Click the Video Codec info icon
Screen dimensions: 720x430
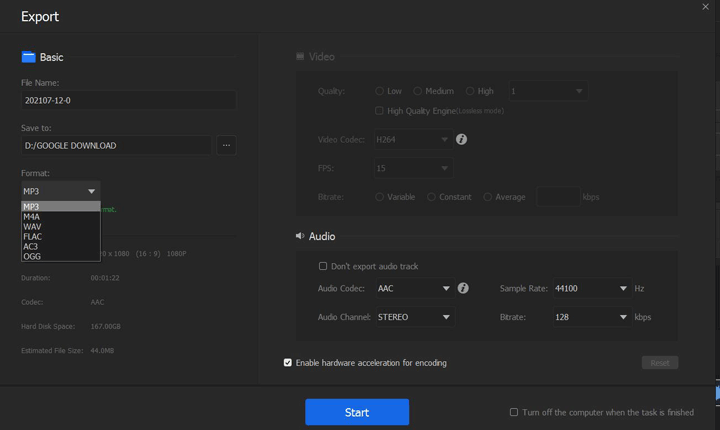(462, 140)
